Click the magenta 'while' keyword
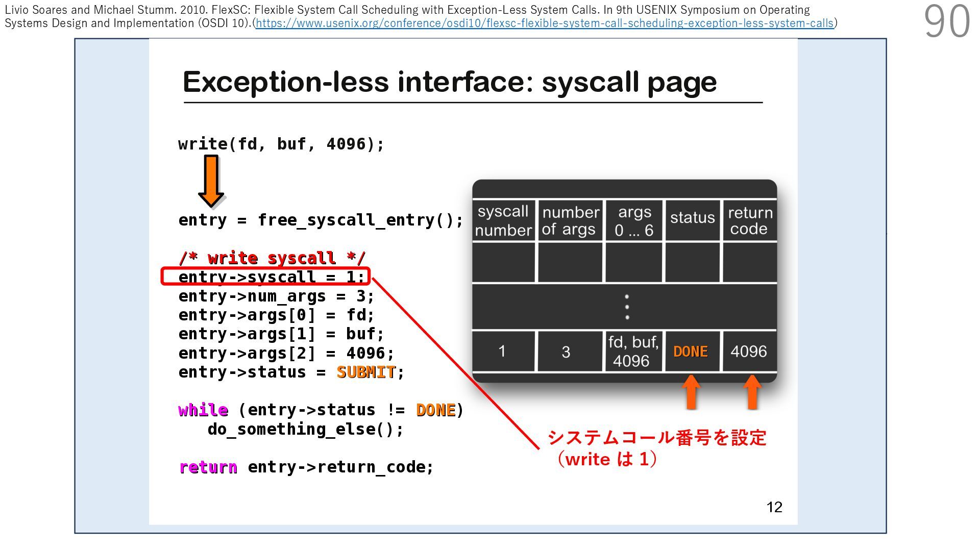This screenshot has height=551, width=980. 203,410
